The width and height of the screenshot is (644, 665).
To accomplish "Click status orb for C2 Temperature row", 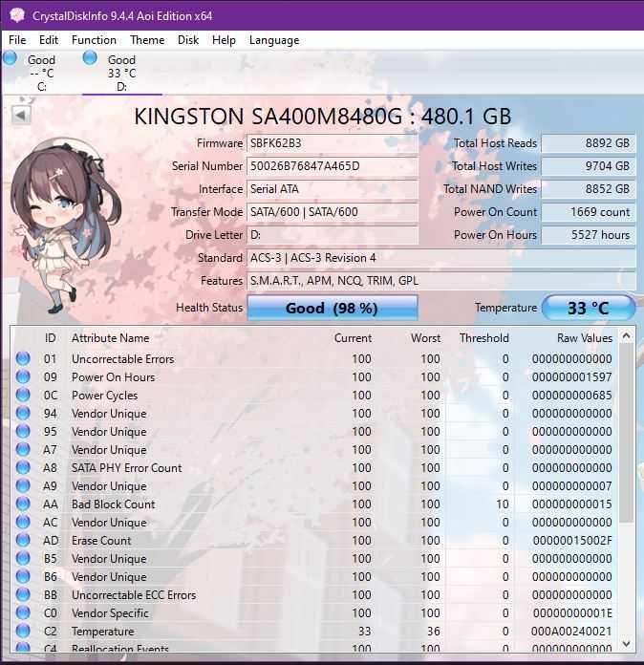I will [23, 631].
